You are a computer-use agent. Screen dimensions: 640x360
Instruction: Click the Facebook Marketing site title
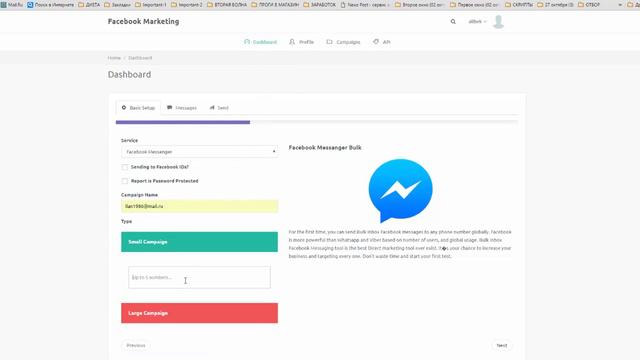coord(143,22)
